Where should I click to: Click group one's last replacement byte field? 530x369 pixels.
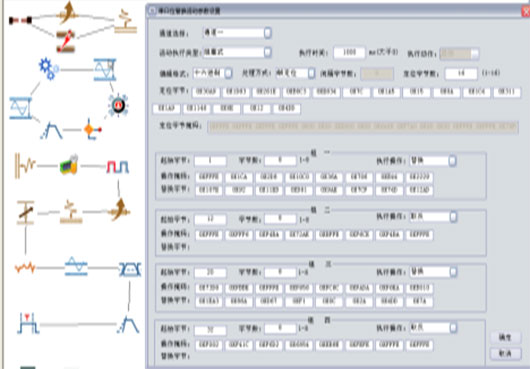tap(419, 191)
